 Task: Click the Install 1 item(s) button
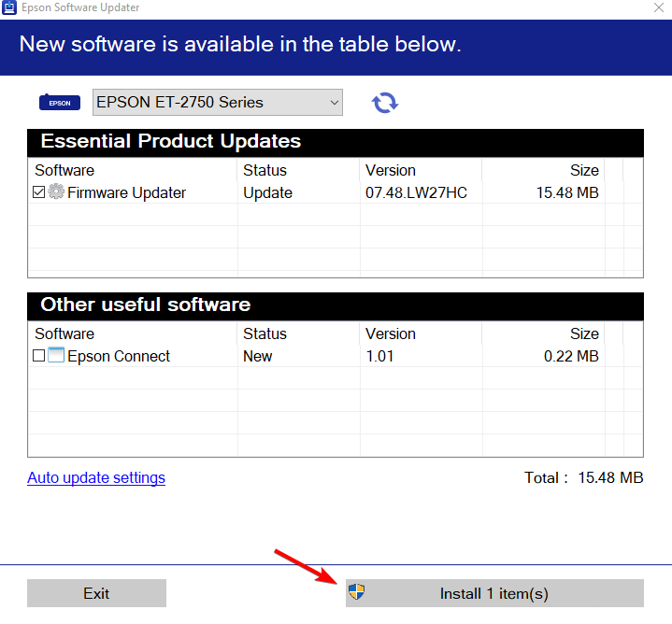click(494, 593)
